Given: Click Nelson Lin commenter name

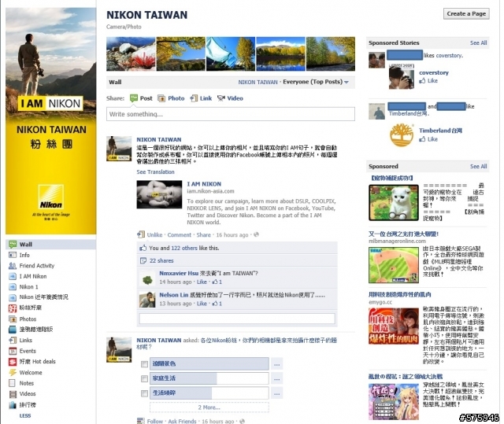Looking at the screenshot, I should [174, 295].
